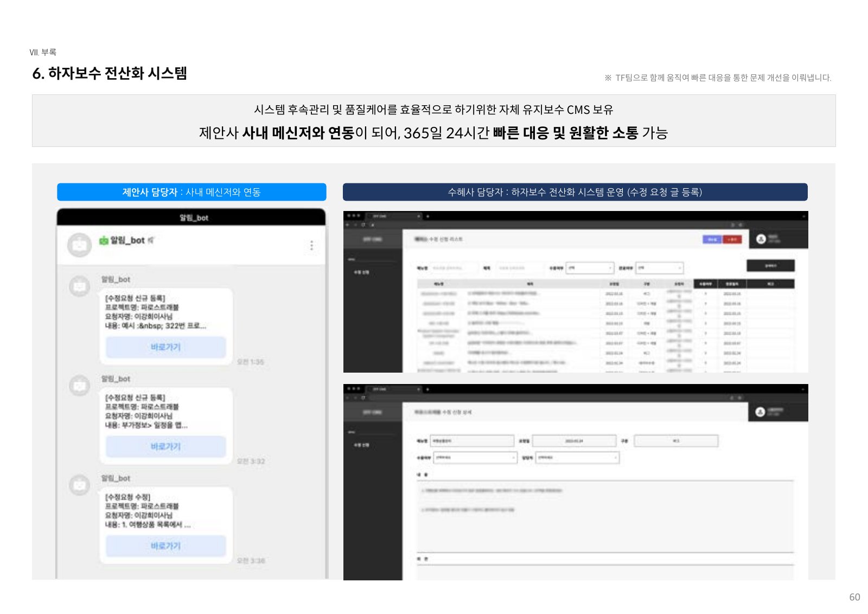Click the '제안사 담당자 : 사내 메신저와 연동' blue header

pyautogui.click(x=192, y=192)
